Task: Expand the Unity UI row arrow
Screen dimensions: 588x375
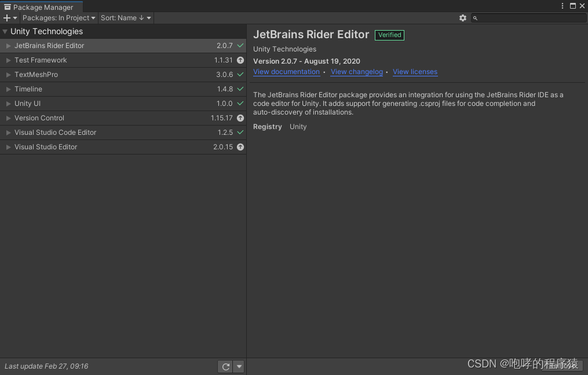Action: point(8,104)
